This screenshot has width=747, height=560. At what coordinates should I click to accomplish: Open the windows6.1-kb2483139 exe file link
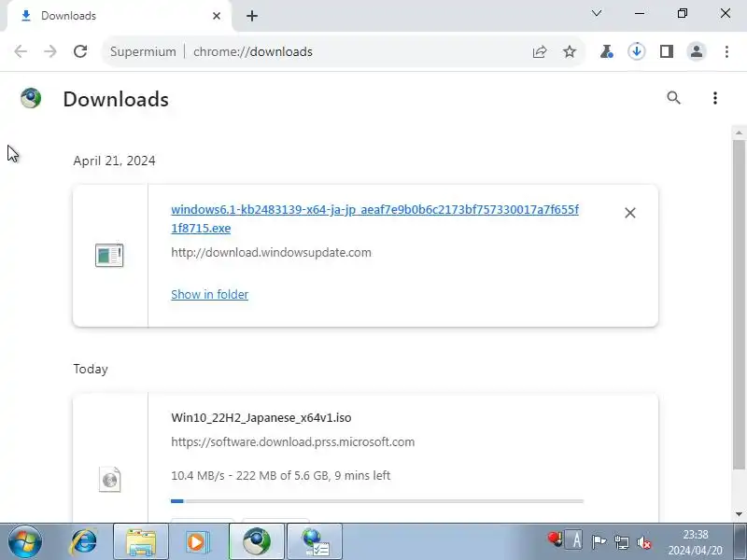(x=375, y=218)
